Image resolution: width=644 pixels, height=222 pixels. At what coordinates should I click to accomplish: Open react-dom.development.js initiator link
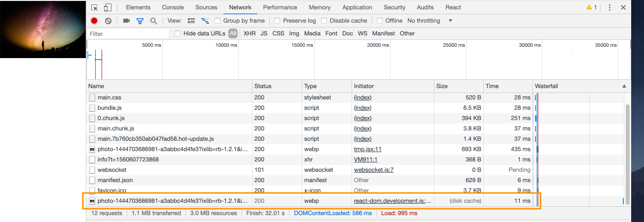(393, 201)
